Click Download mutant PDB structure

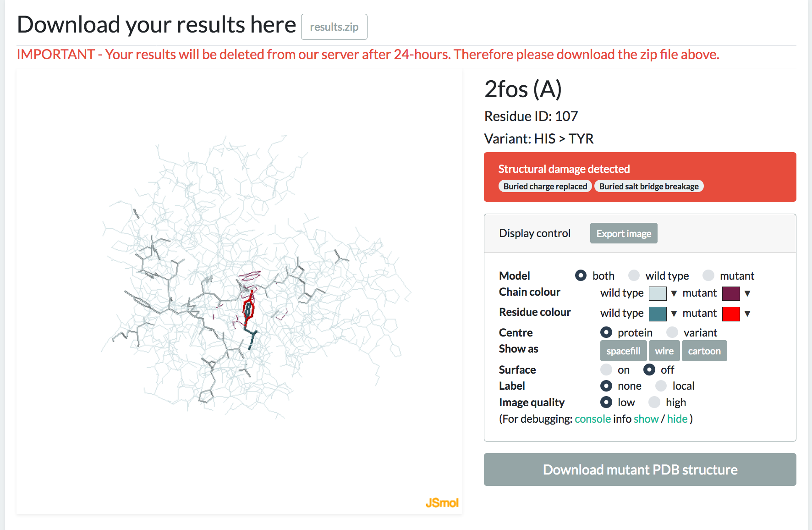pyautogui.click(x=640, y=469)
